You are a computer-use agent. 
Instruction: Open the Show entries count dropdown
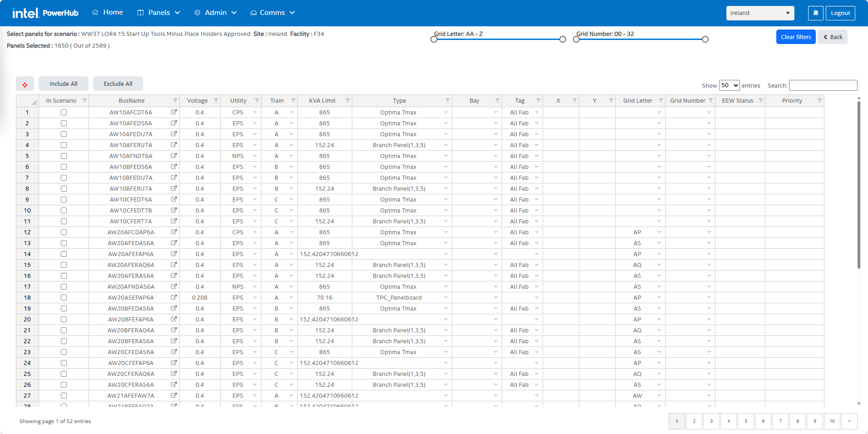pos(730,85)
